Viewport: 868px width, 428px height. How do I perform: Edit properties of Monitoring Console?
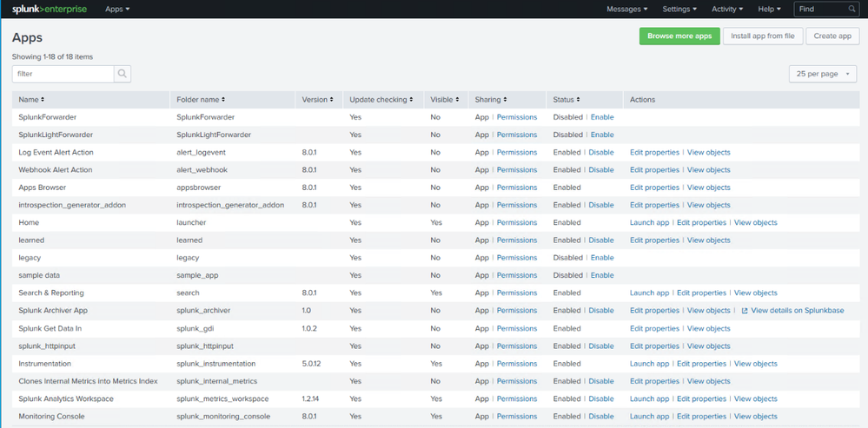tap(701, 417)
